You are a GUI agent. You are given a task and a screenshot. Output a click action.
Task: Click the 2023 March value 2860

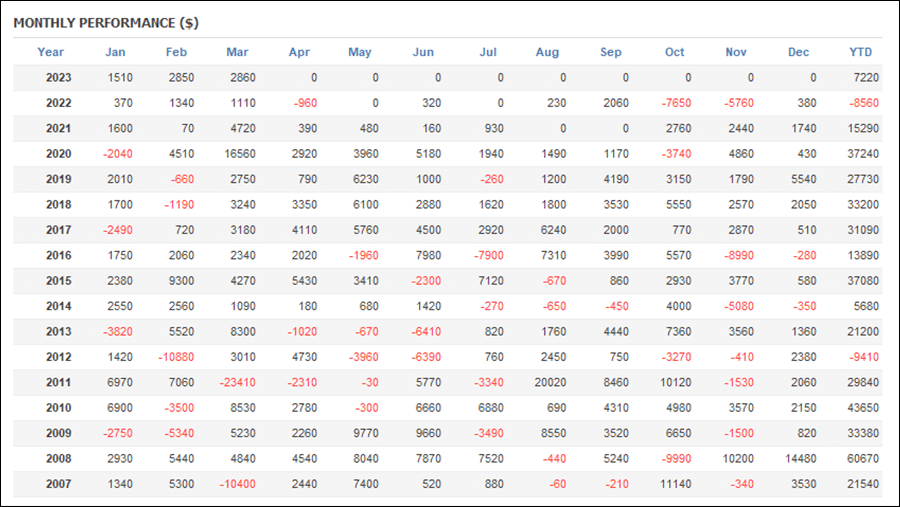[x=243, y=78]
